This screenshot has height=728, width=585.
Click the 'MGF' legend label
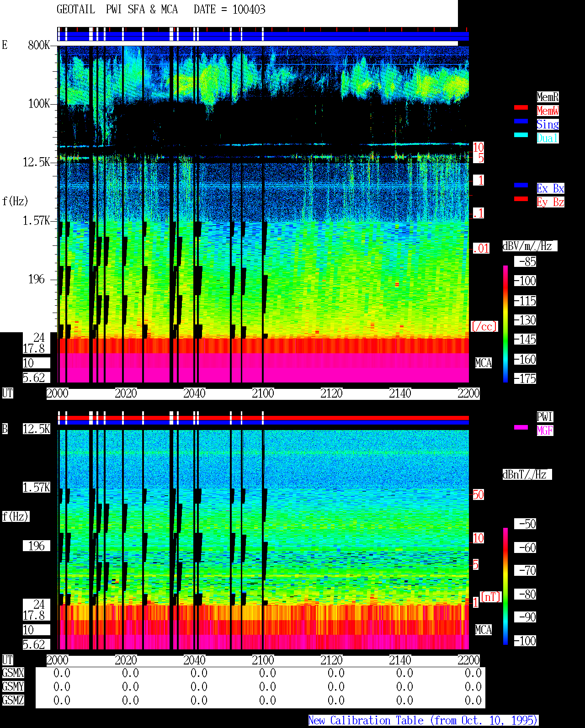545,430
